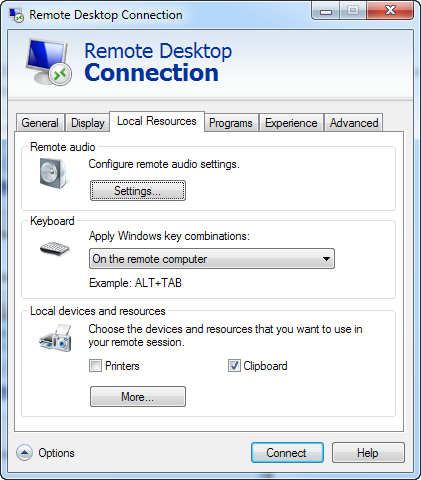421x480 pixels.
Task: Go to the Experience tab
Action: [x=291, y=123]
